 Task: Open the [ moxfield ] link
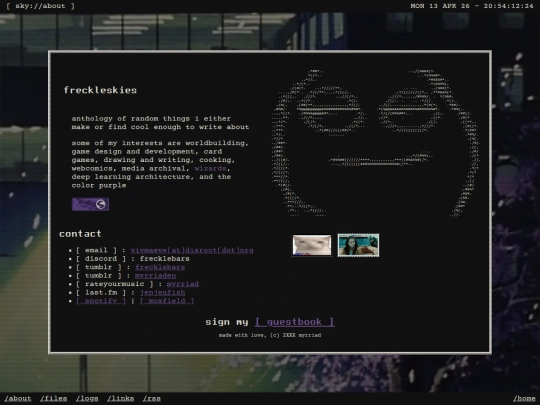point(167,301)
